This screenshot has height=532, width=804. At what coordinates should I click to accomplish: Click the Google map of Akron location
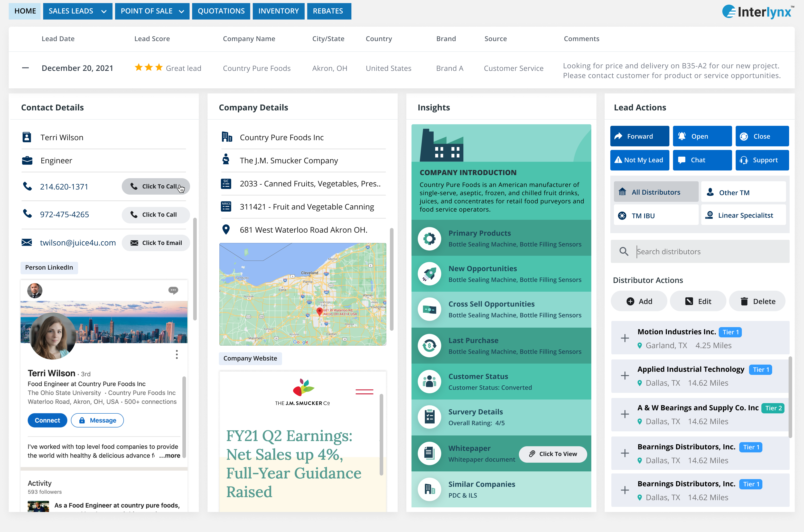[x=302, y=294]
